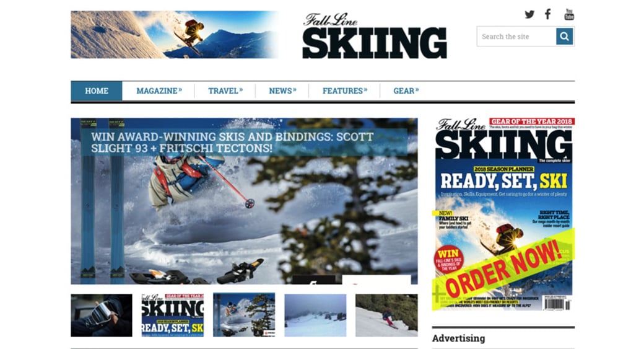Select the foggy snowy slope thumbnail

pos(315,316)
